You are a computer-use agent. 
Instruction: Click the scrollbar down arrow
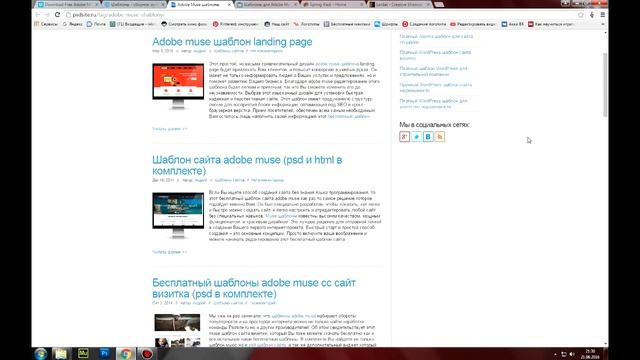(x=605, y=344)
